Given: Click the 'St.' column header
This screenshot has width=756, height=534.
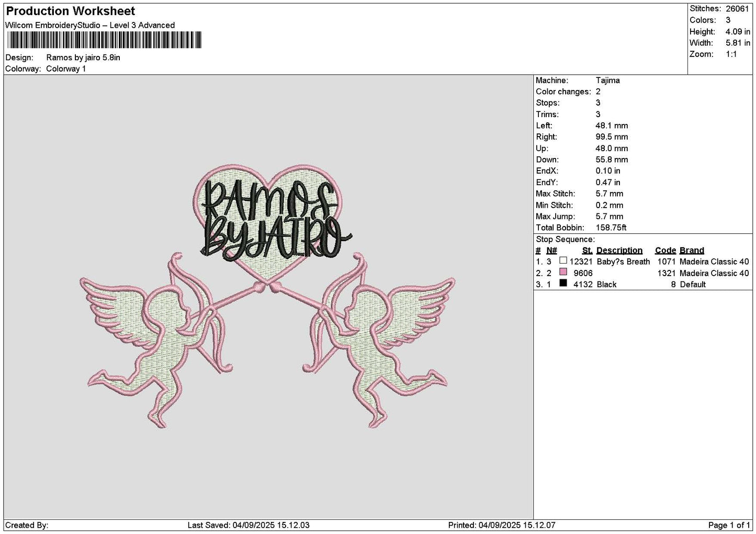Looking at the screenshot, I should coord(587,251).
